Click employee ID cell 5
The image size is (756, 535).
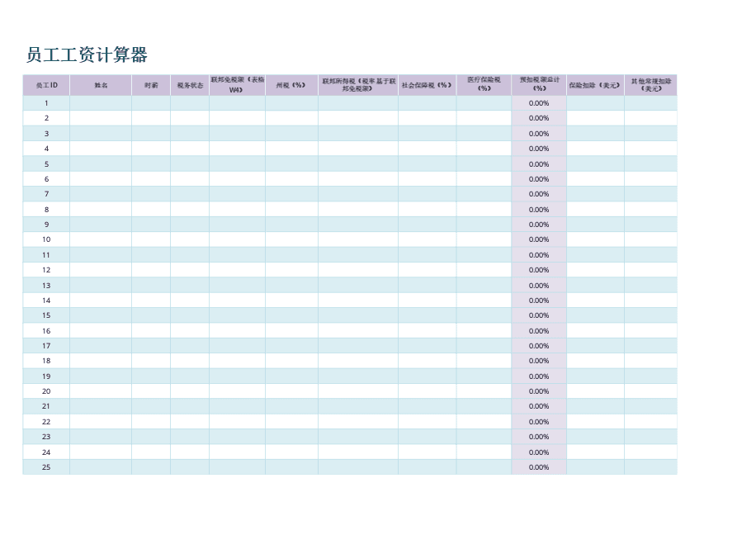tap(46, 164)
